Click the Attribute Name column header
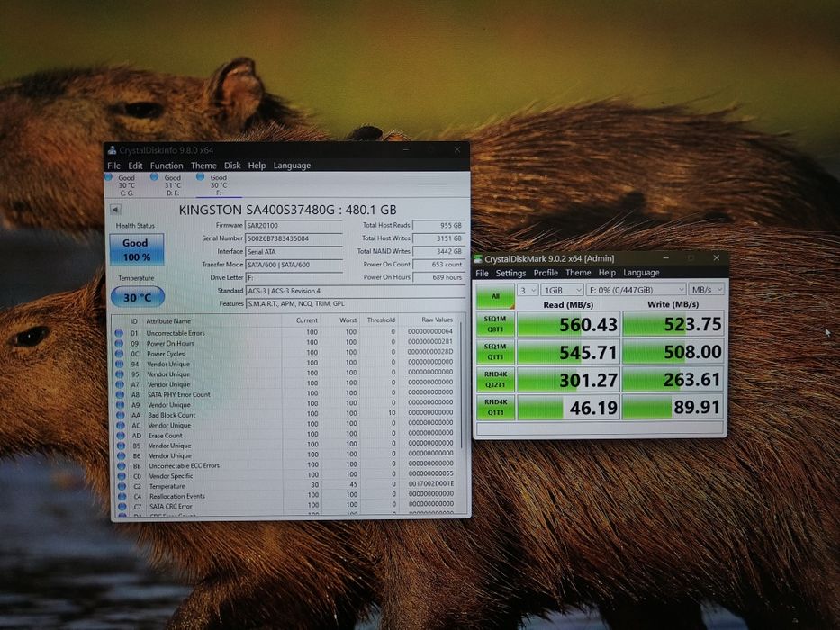The image size is (840, 630). click(x=168, y=321)
